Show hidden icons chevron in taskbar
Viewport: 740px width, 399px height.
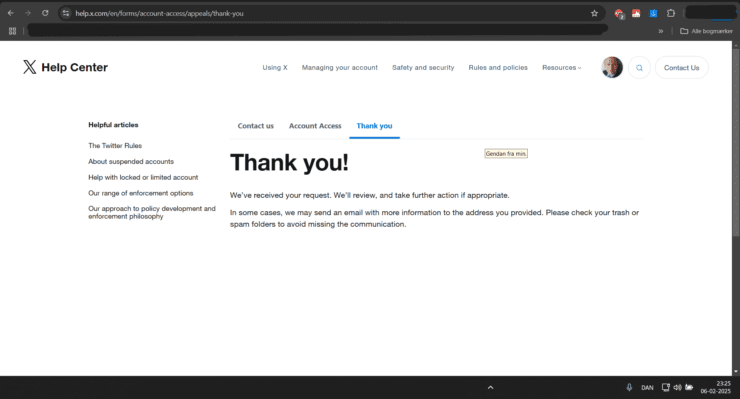click(490, 387)
